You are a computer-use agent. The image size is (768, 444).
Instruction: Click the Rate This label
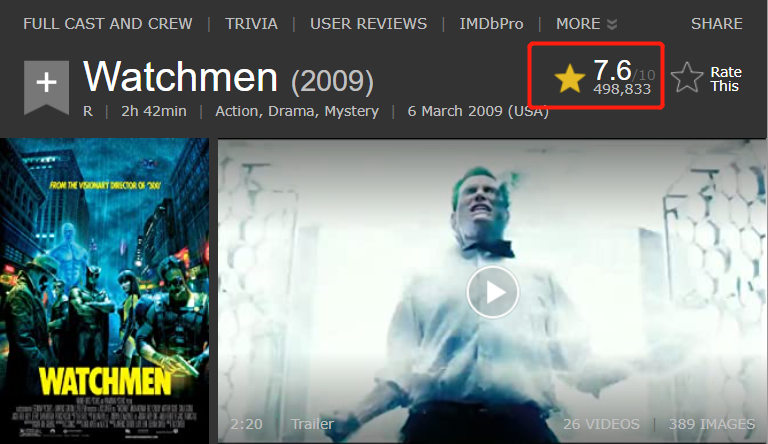[x=726, y=79]
